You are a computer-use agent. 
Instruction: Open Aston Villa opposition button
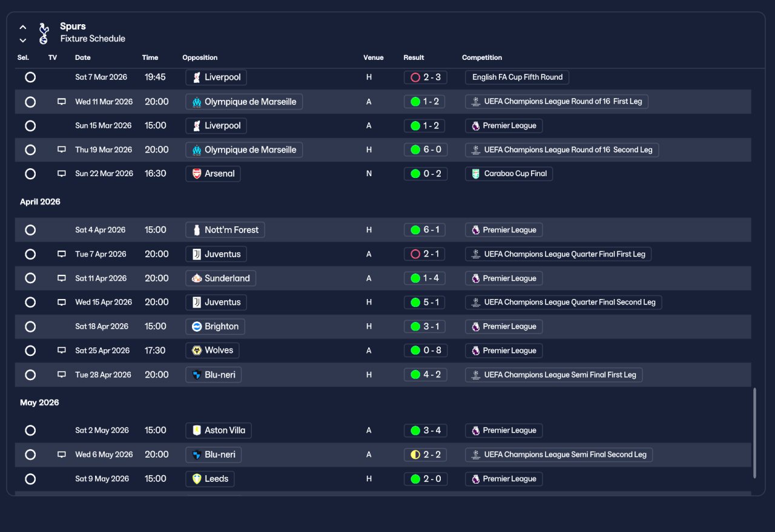[x=219, y=430]
